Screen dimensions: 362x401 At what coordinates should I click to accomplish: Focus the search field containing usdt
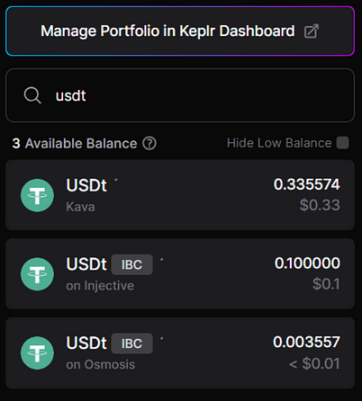180,95
